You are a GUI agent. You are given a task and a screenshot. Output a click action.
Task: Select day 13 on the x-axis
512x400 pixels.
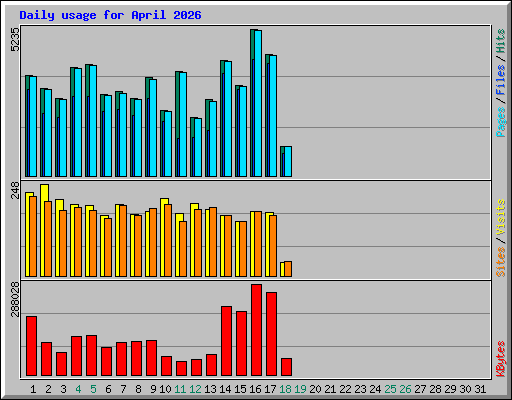[210, 389]
